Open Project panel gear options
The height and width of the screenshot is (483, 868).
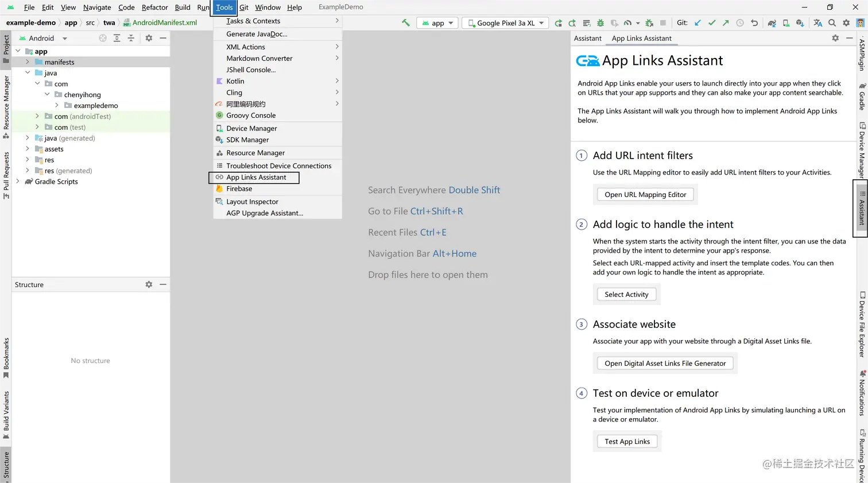149,38
